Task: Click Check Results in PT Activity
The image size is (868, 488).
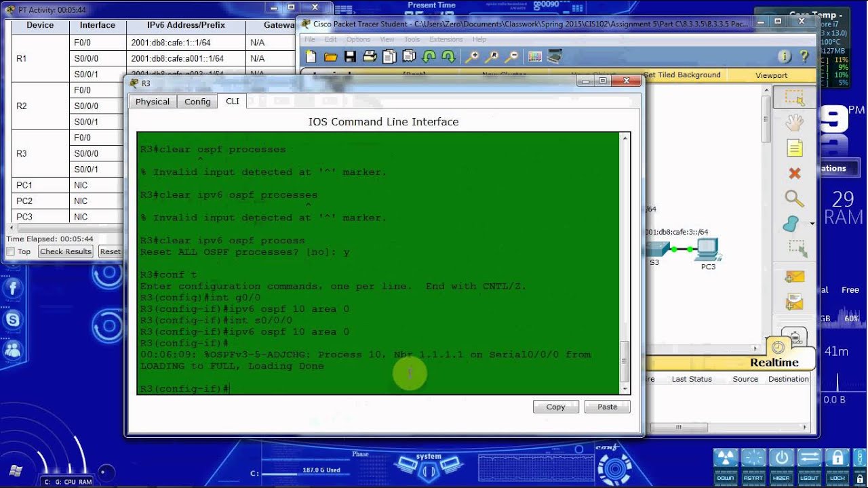Action: pyautogui.click(x=65, y=251)
